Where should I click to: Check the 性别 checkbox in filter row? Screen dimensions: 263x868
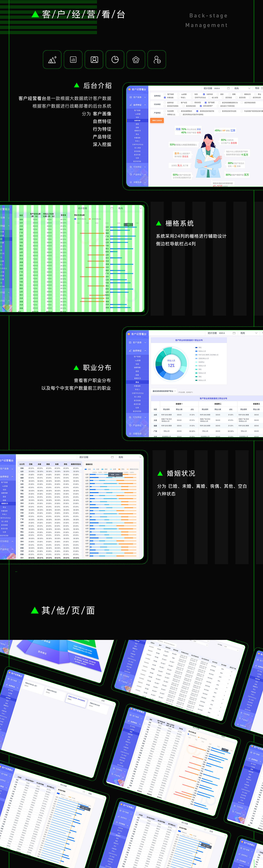192,94
